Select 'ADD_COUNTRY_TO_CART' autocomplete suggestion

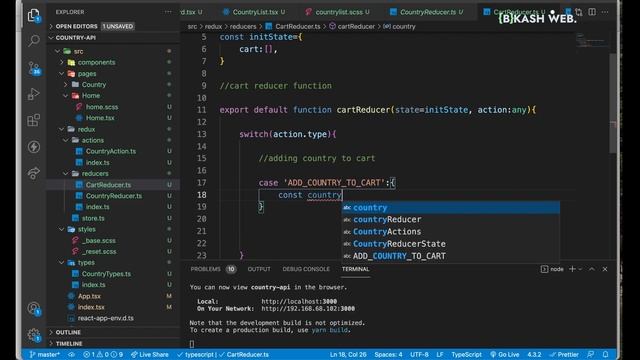(x=451, y=256)
